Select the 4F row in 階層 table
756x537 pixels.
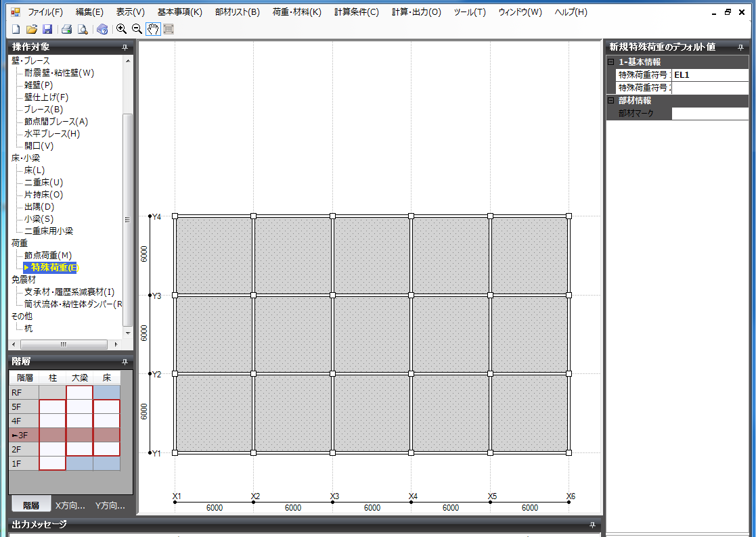point(64,421)
